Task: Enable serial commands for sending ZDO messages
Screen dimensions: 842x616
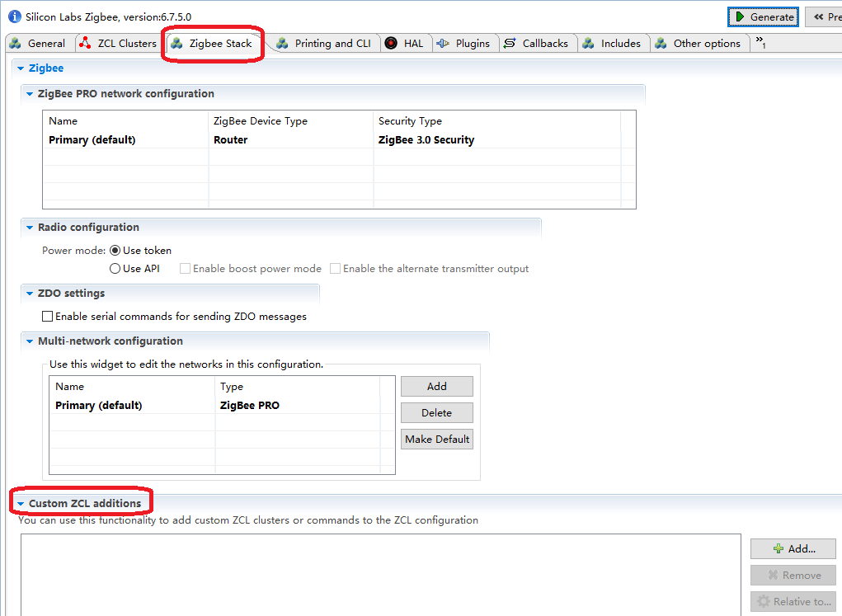Action: pyautogui.click(x=48, y=316)
